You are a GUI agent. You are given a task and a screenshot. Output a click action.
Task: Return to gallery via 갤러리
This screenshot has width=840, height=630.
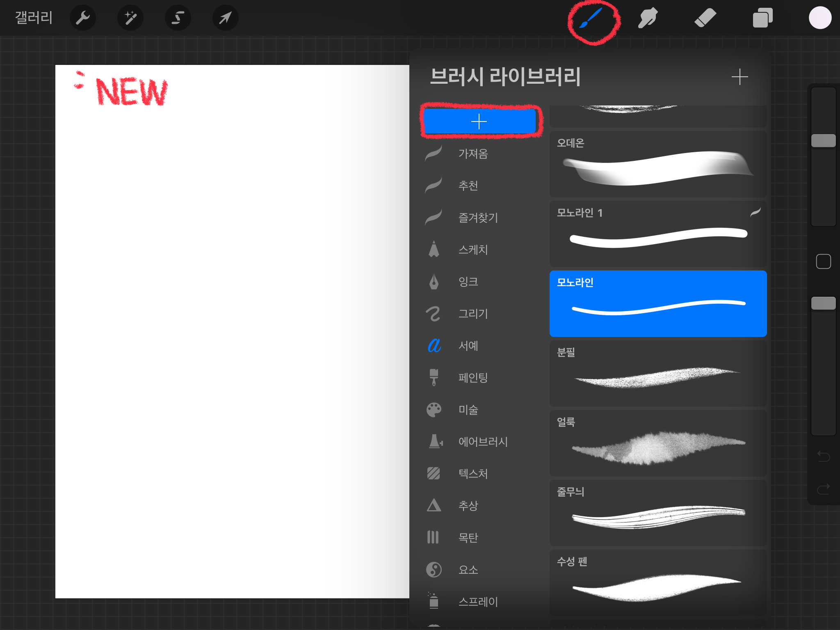point(34,18)
